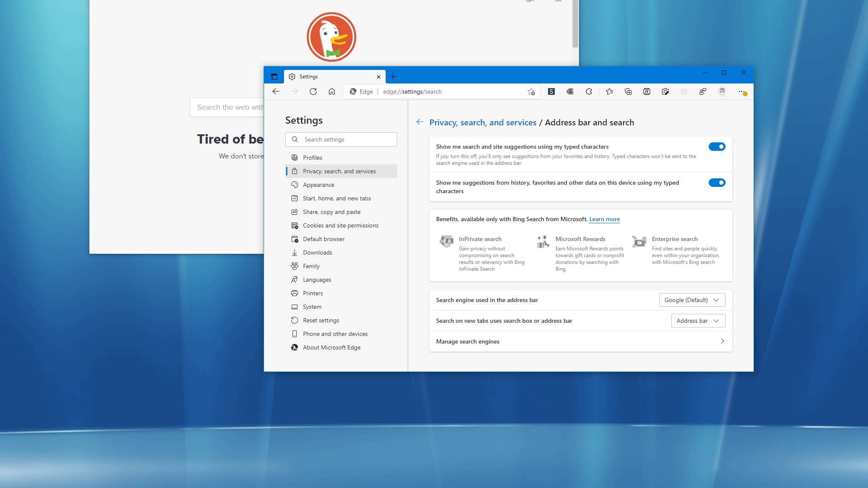Open Cookies and site permissions section

coord(340,225)
